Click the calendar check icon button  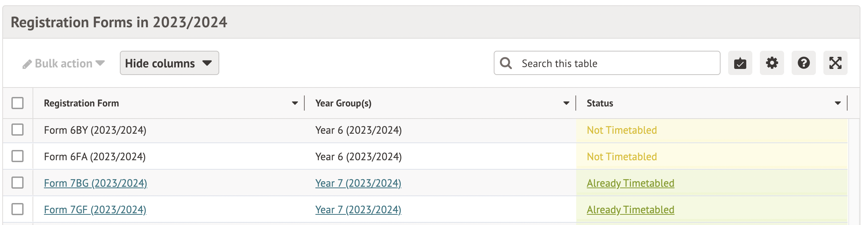point(740,63)
